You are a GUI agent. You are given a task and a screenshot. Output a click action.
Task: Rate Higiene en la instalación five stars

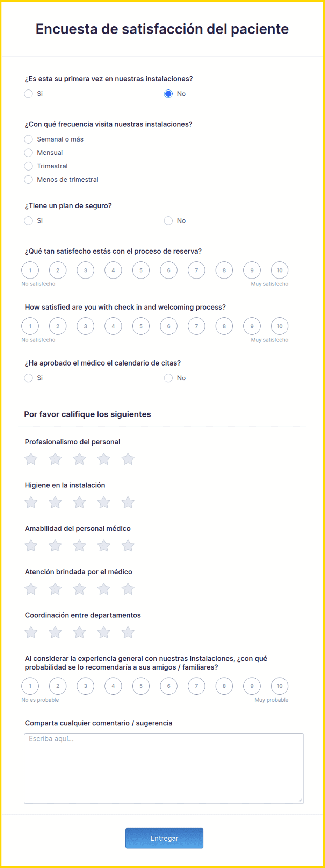tap(128, 502)
